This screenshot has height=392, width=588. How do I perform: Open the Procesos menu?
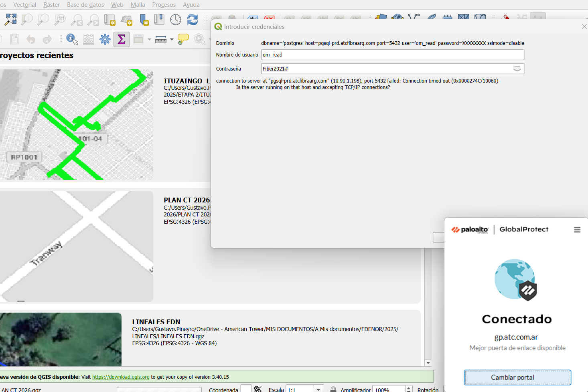[x=164, y=5]
